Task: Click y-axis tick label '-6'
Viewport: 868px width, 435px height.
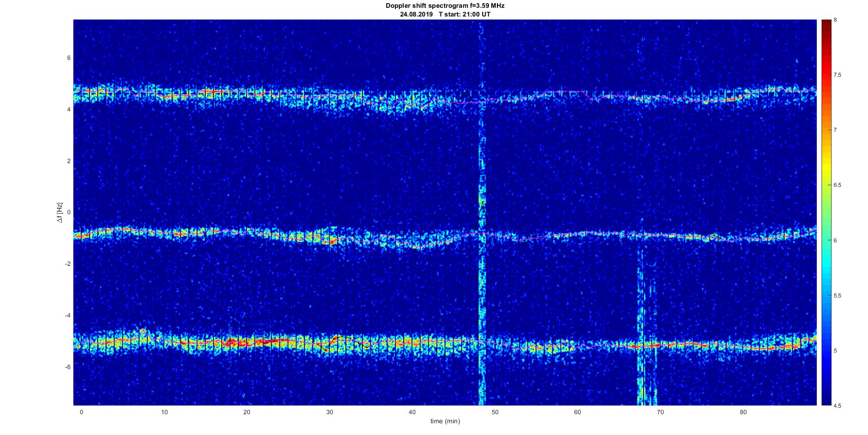Action: point(68,367)
